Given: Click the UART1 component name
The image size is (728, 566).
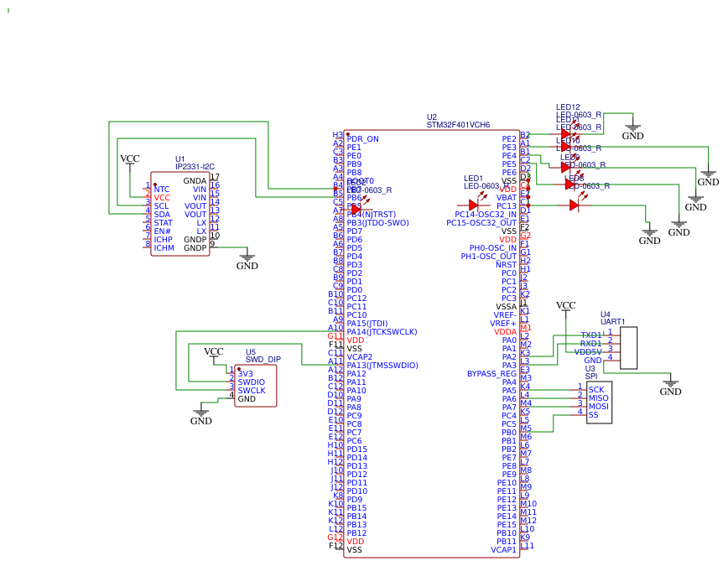Looking at the screenshot, I should [x=613, y=322].
